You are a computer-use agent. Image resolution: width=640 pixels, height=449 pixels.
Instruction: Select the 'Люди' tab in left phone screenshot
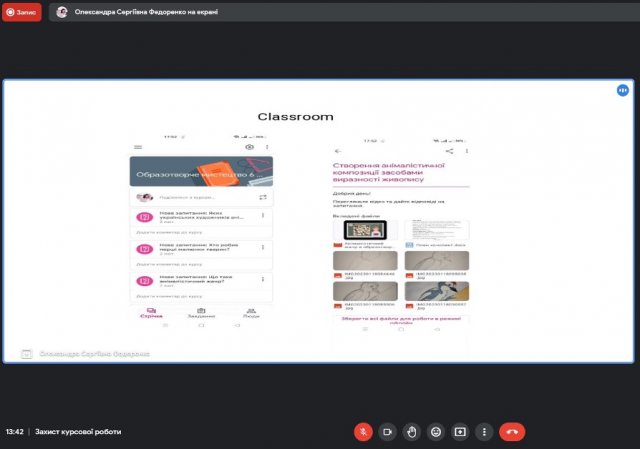[x=251, y=313]
